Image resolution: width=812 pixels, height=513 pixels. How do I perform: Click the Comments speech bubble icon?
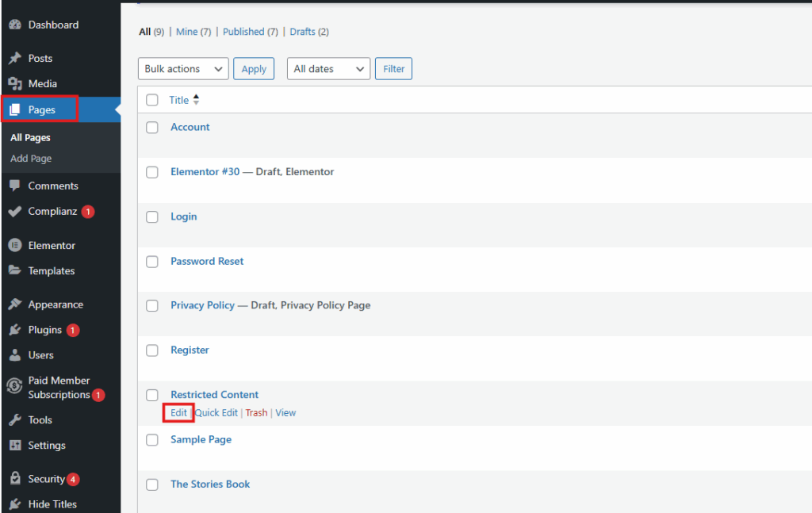14,186
